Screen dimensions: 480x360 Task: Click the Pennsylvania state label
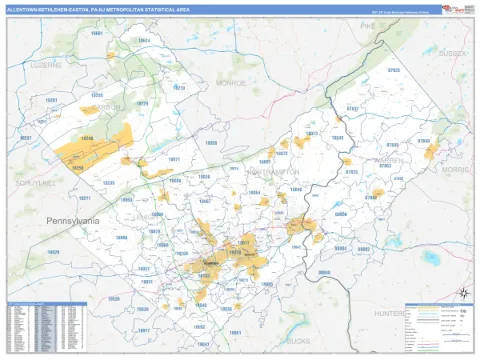(73, 221)
